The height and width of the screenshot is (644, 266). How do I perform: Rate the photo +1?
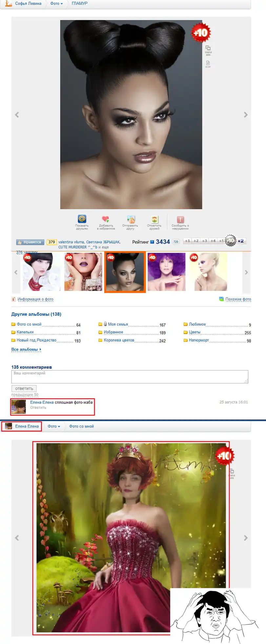[x=187, y=241]
